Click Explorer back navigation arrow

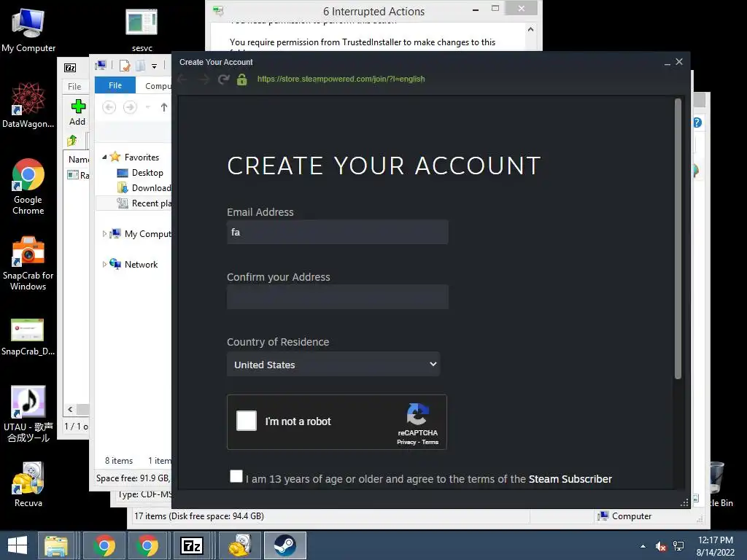click(109, 107)
